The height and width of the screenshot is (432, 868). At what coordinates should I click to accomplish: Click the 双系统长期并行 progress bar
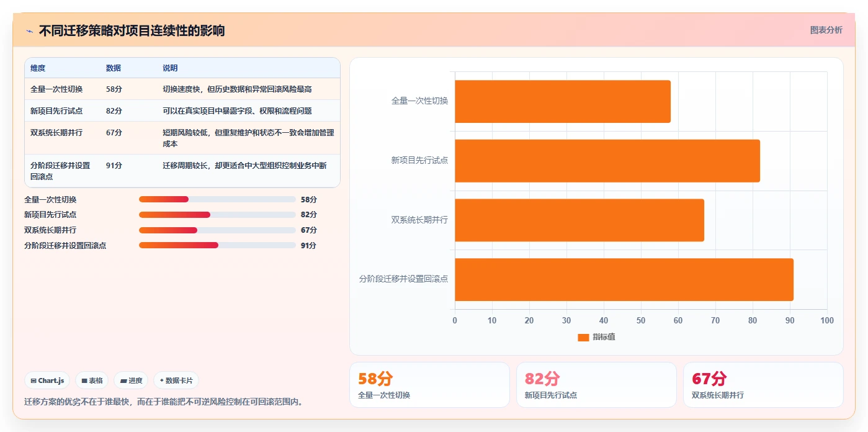pos(217,230)
